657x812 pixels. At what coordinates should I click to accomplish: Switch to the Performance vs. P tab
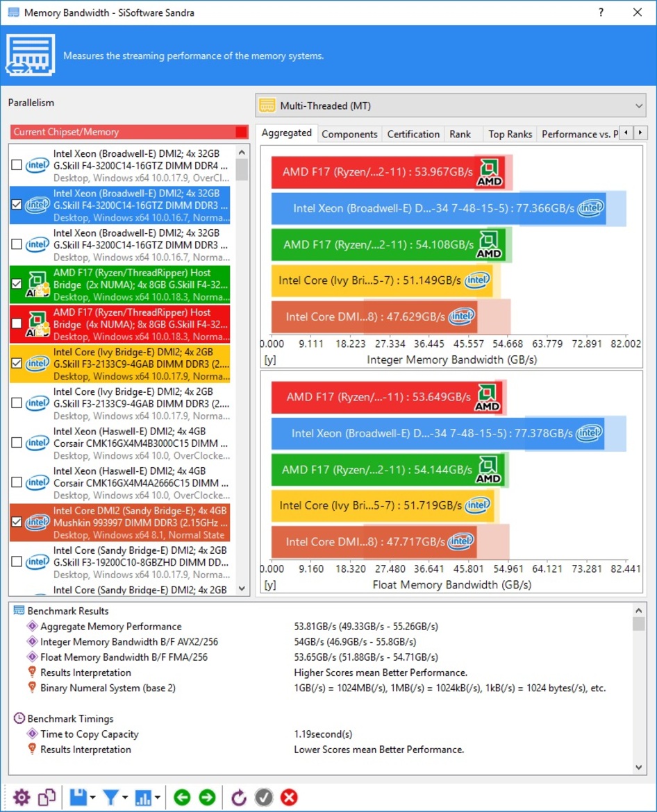pos(579,134)
